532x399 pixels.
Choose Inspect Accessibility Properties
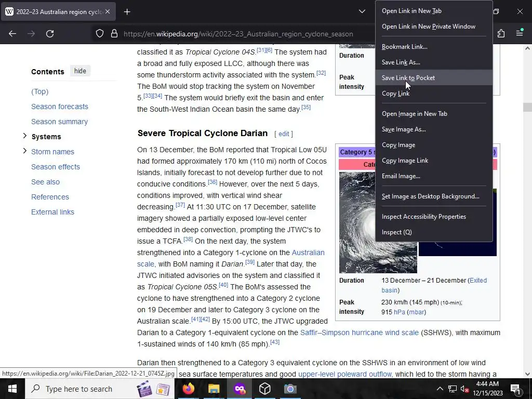click(434, 217)
